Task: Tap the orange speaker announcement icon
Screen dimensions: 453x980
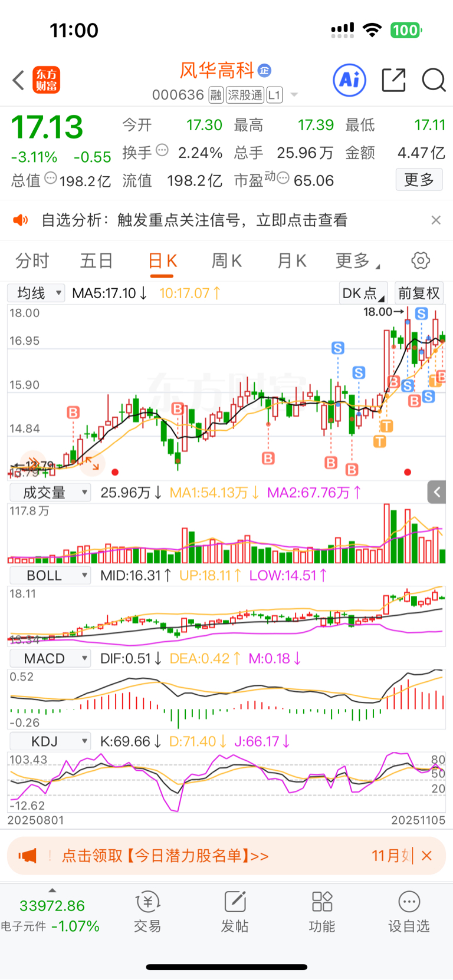Action: coord(21,220)
